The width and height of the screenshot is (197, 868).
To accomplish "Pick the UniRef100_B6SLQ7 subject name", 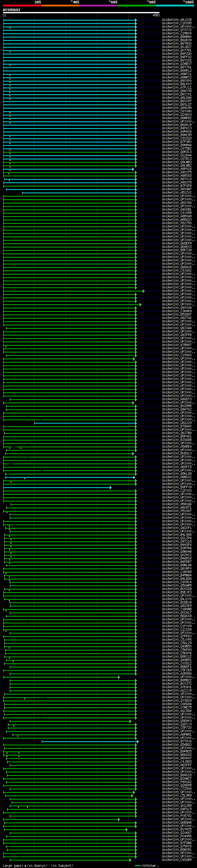I will click(x=177, y=104).
